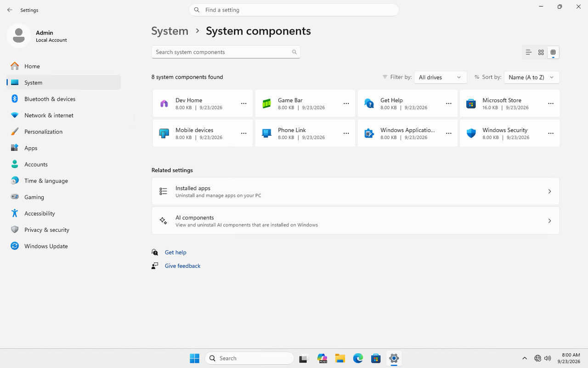The width and height of the screenshot is (588, 368).
Task: Click the Phone Link component icon
Action: coord(266,133)
